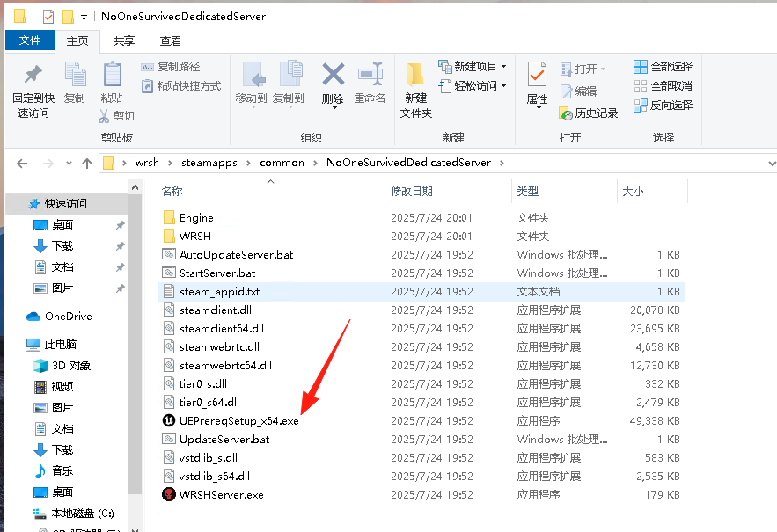Click 粘贴快捷方式 in the ribbon

click(x=181, y=86)
